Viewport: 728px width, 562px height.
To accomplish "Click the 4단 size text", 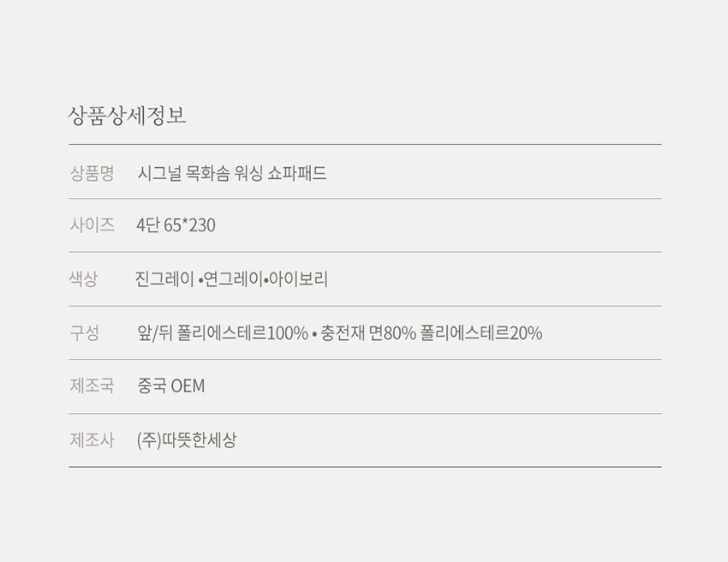I will pyautogui.click(x=148, y=225).
